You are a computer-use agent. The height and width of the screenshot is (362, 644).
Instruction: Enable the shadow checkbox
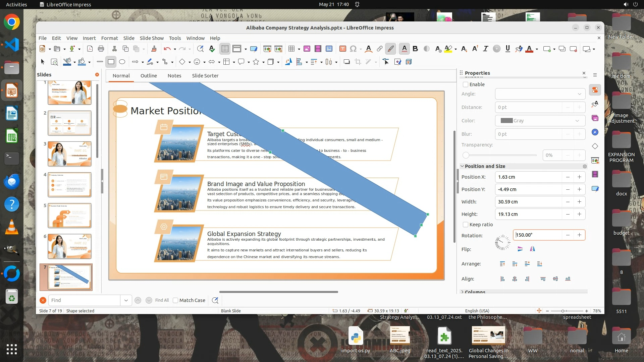(x=466, y=84)
